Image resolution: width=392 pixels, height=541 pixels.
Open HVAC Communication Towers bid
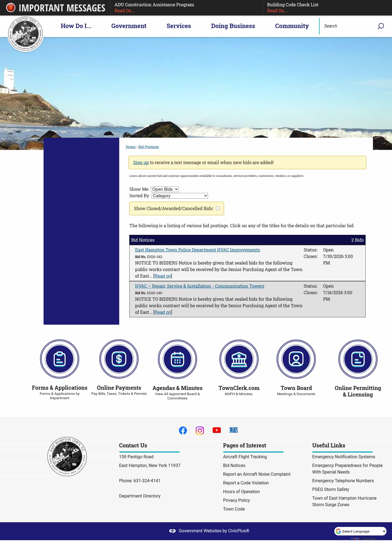200,286
